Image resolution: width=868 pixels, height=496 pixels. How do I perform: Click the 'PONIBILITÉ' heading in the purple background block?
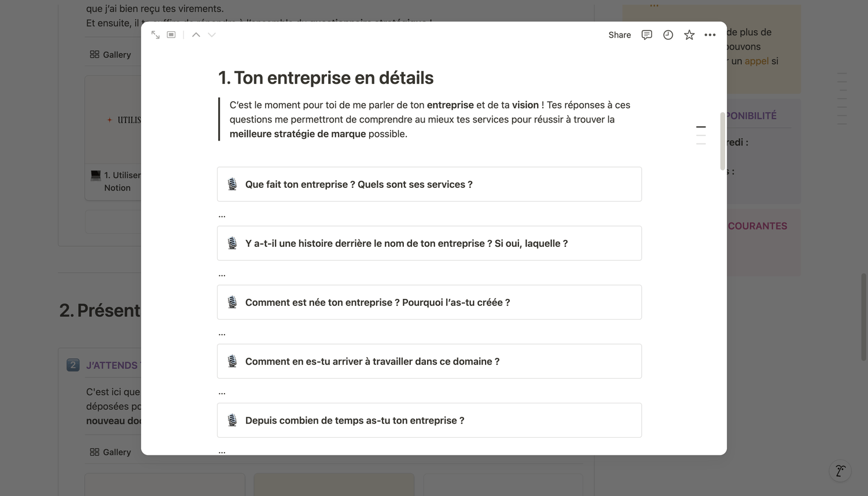pyautogui.click(x=752, y=116)
